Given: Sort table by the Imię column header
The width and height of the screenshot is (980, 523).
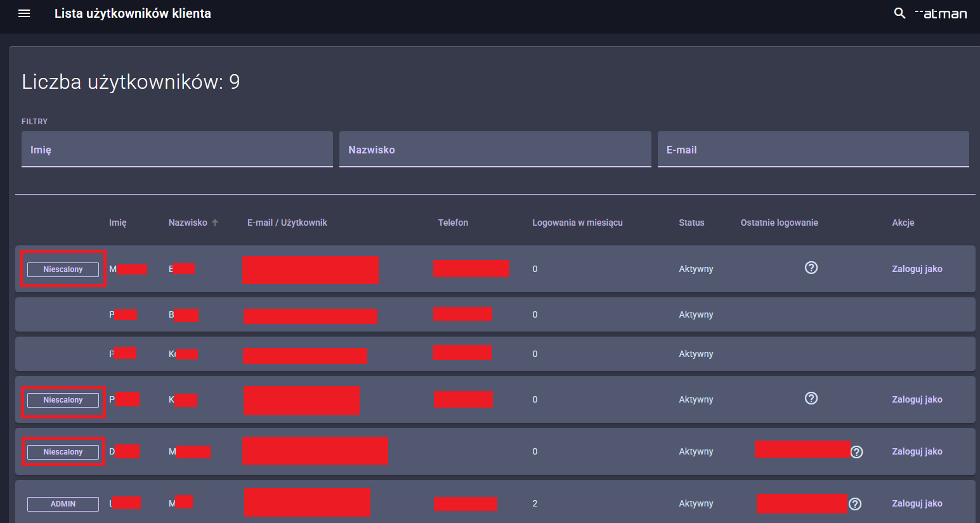Looking at the screenshot, I should (x=118, y=223).
